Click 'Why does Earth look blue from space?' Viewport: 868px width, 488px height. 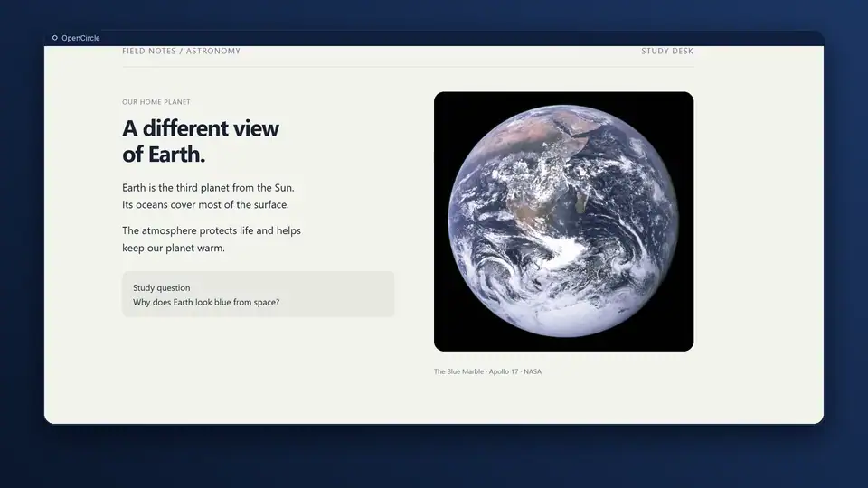206,302
